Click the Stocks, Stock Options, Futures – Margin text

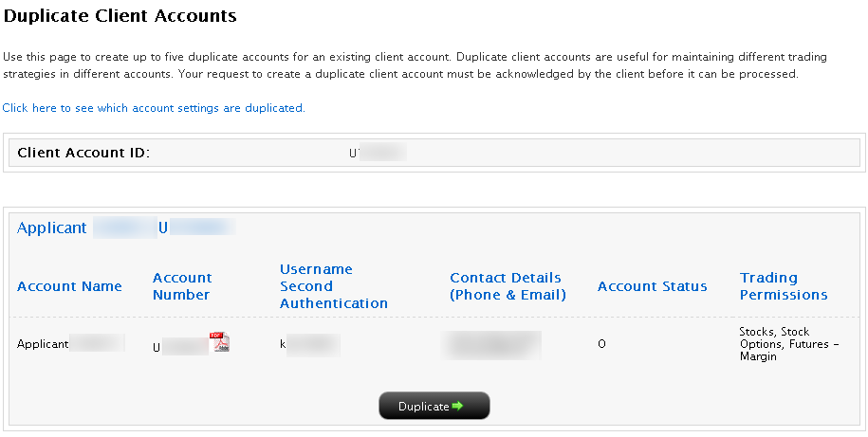(789, 344)
